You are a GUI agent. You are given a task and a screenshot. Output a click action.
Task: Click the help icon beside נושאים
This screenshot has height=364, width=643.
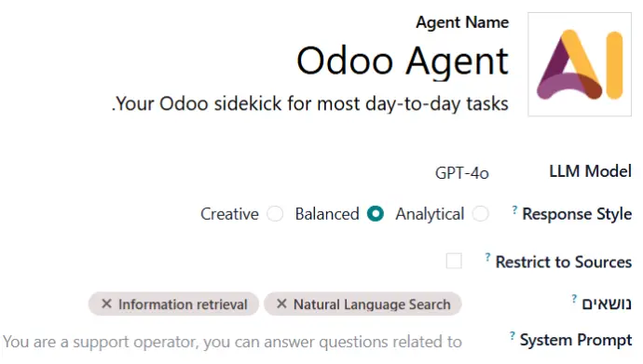574,299
